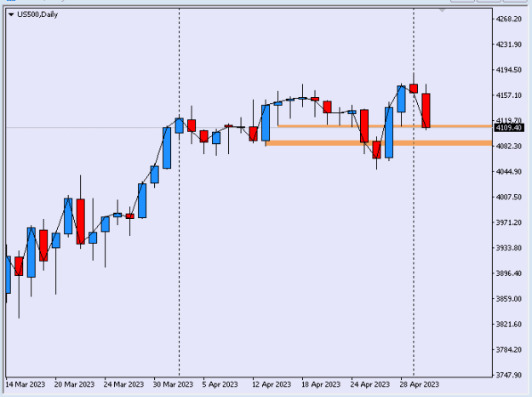The image size is (532, 397).
Task: Click the 24 Apr 2023 date label
Action: pos(369,384)
